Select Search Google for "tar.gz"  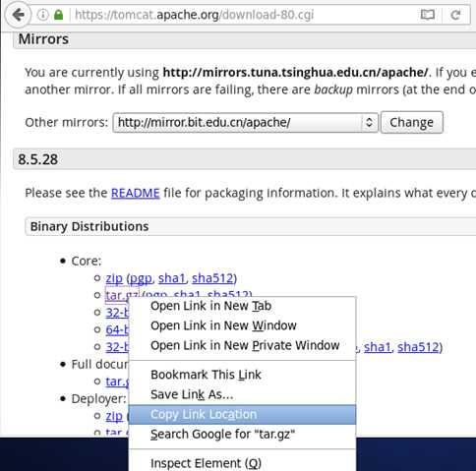pyautogui.click(x=242, y=434)
